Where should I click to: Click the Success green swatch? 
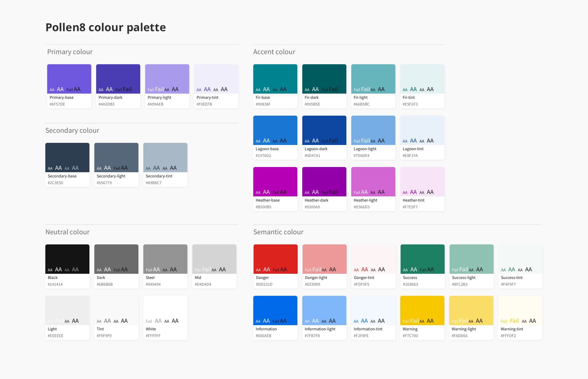(422, 259)
